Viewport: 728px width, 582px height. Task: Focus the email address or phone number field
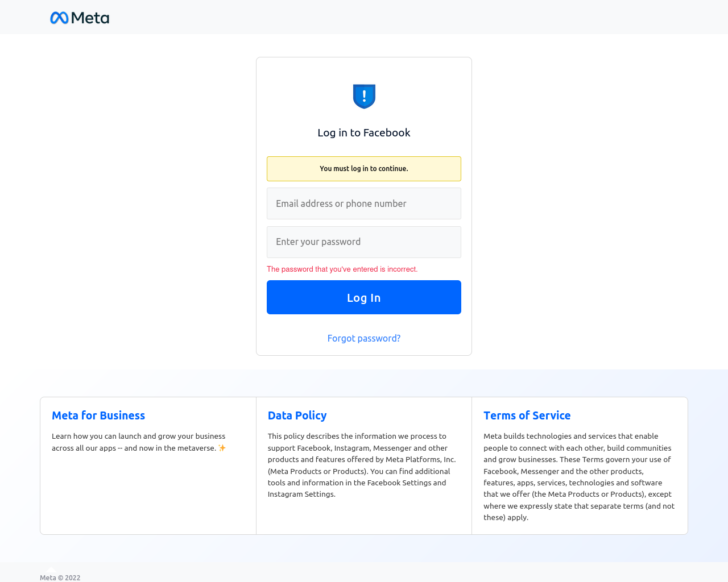[x=364, y=203]
